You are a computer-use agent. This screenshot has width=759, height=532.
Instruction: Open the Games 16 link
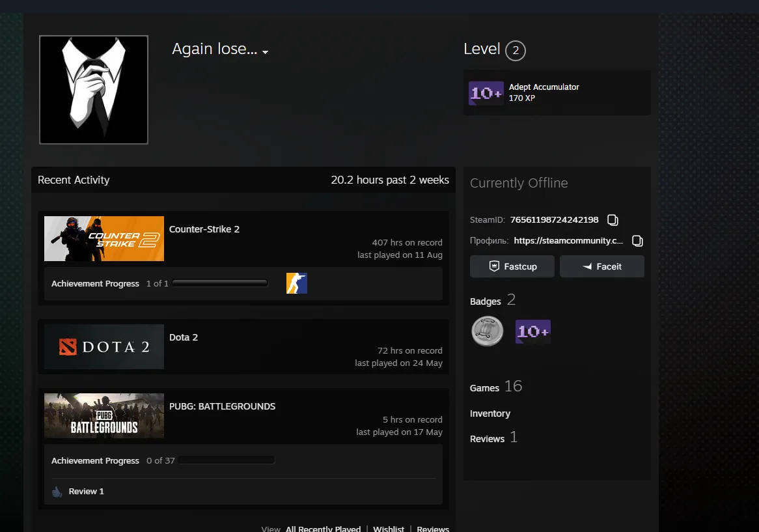click(496, 386)
